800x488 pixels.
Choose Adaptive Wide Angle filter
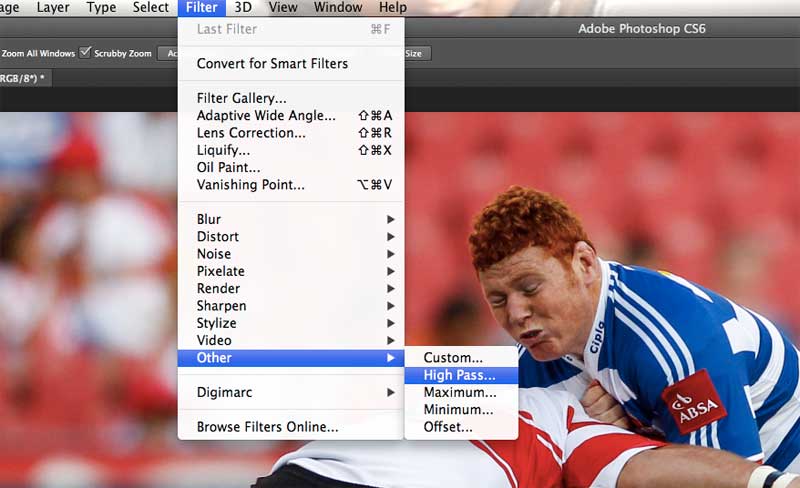[291, 115]
